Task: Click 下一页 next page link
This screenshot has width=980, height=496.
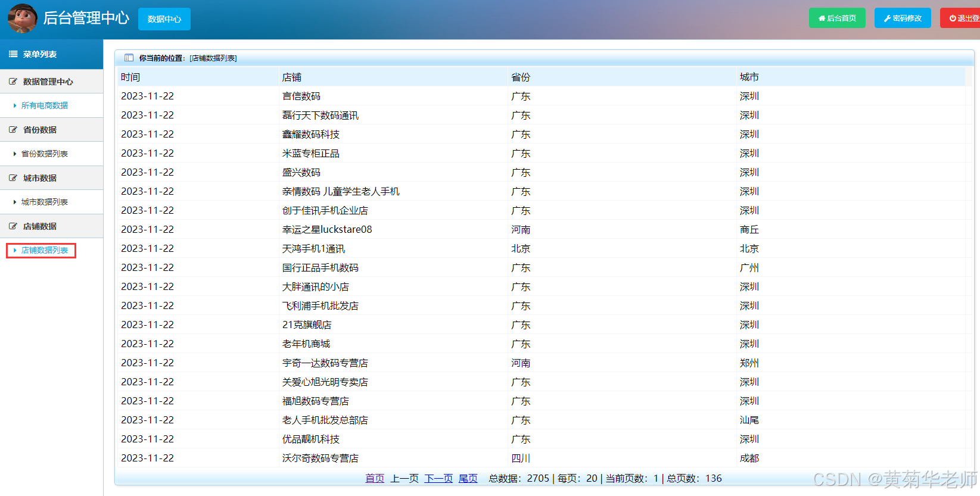Action: [x=438, y=478]
